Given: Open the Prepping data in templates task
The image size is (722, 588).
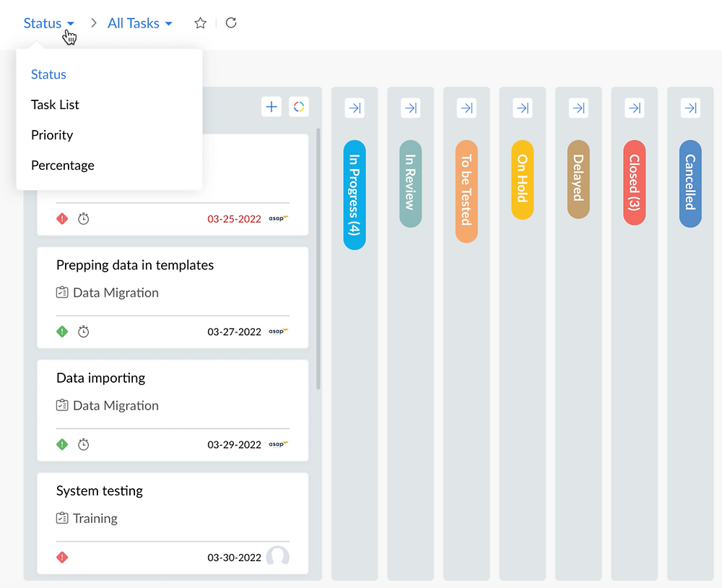Looking at the screenshot, I should click(135, 265).
